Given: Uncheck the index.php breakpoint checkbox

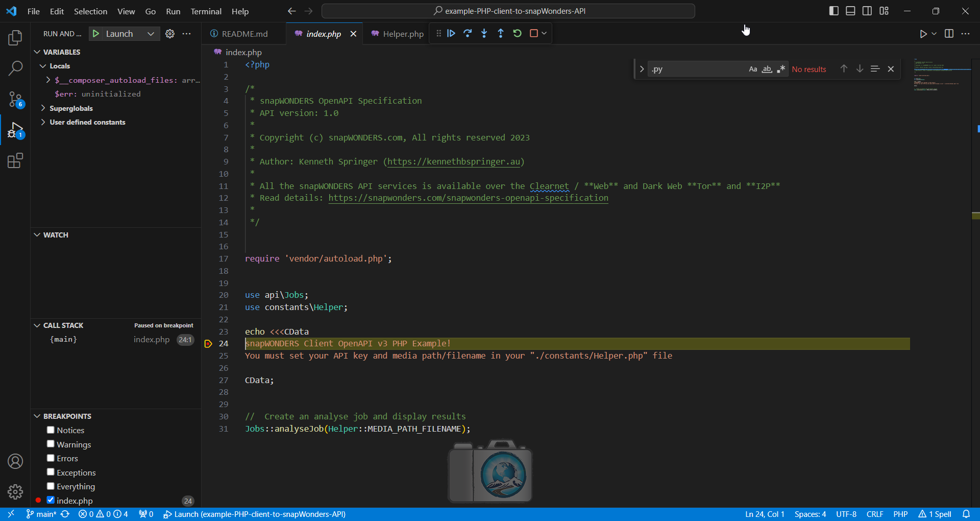Looking at the screenshot, I should pyautogui.click(x=51, y=500).
